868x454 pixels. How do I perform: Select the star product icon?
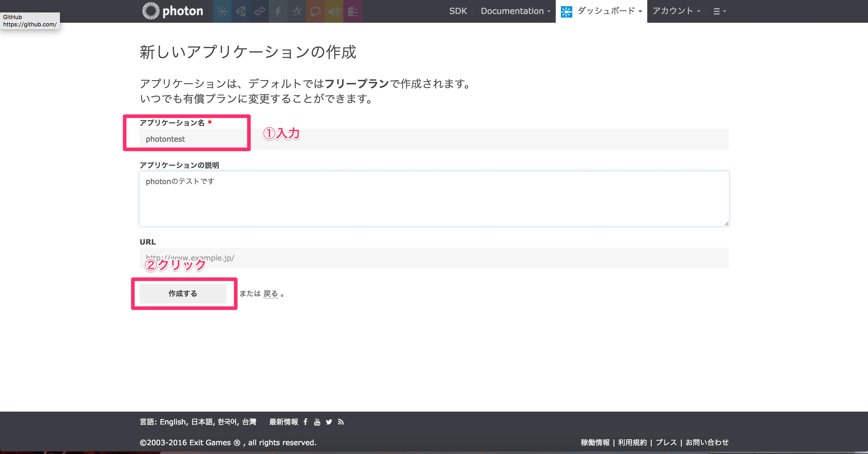point(296,11)
